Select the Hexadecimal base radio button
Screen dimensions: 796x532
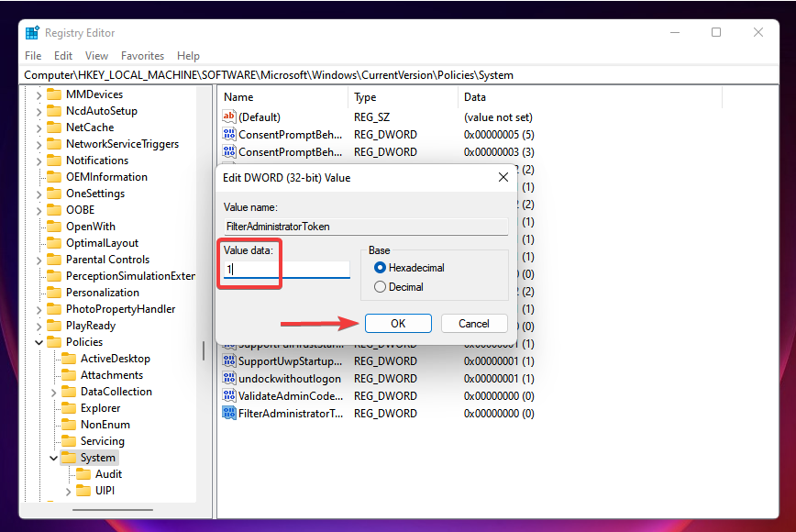coord(380,268)
